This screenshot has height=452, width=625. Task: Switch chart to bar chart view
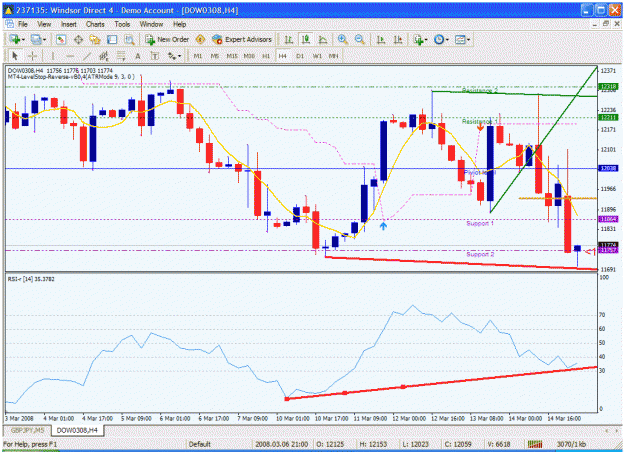[x=289, y=39]
